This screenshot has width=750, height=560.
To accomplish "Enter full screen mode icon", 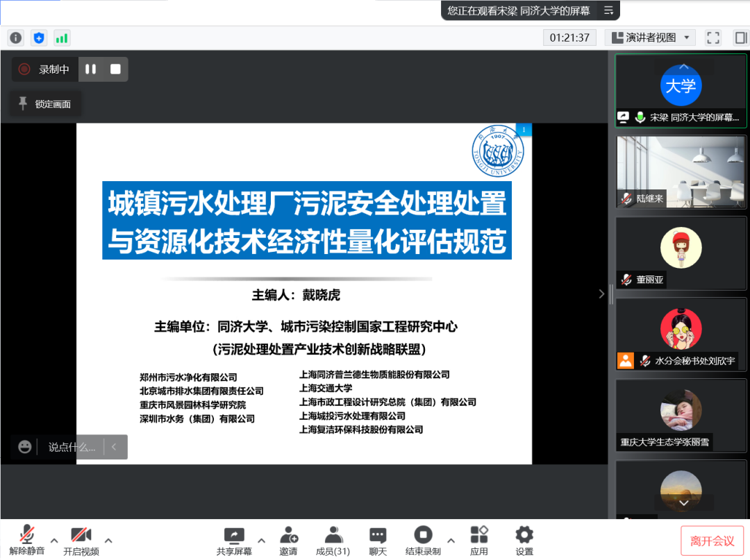I will [x=712, y=37].
